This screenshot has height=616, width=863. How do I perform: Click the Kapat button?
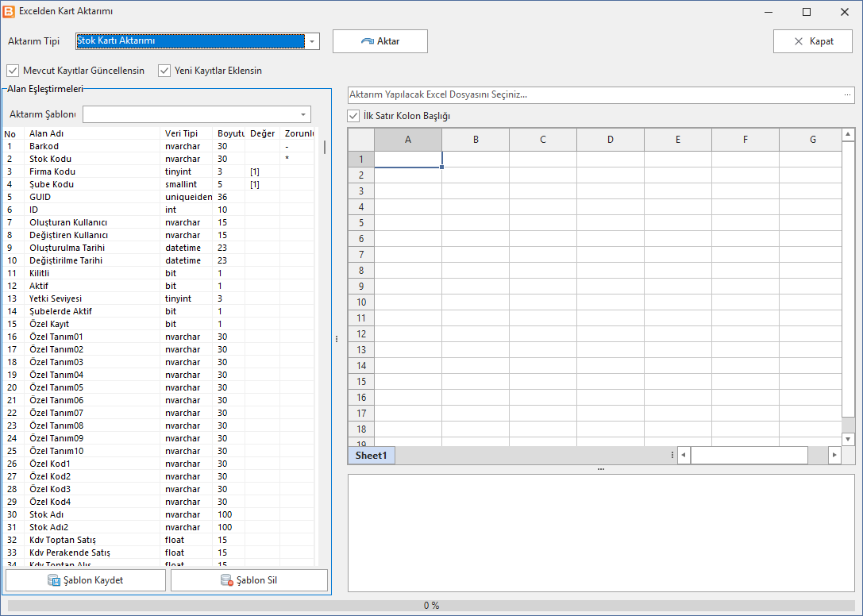point(813,41)
